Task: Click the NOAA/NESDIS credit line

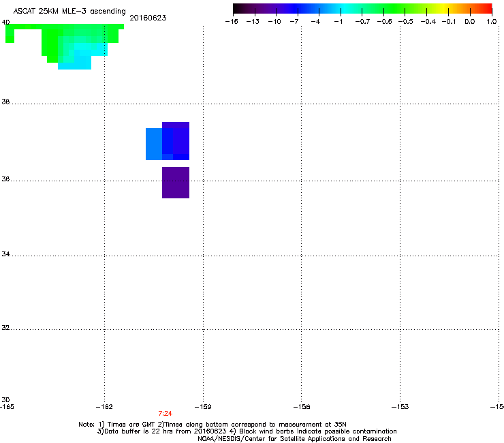Action: click(294, 439)
